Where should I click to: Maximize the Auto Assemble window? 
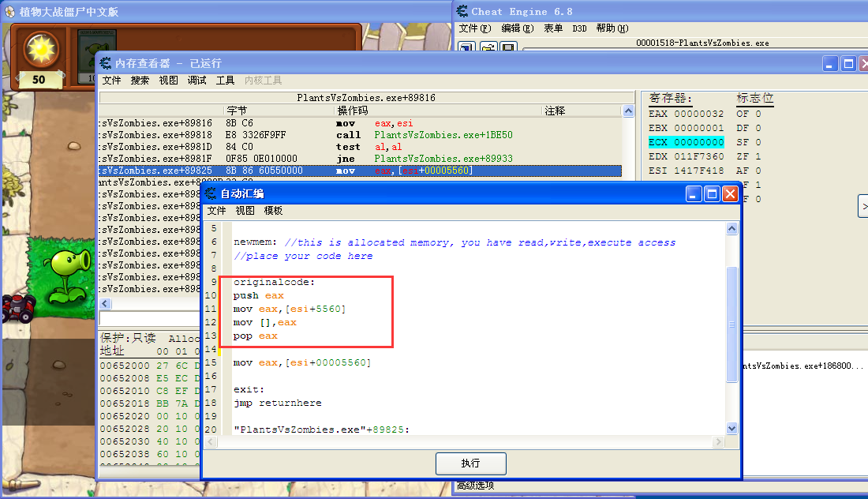[712, 194]
